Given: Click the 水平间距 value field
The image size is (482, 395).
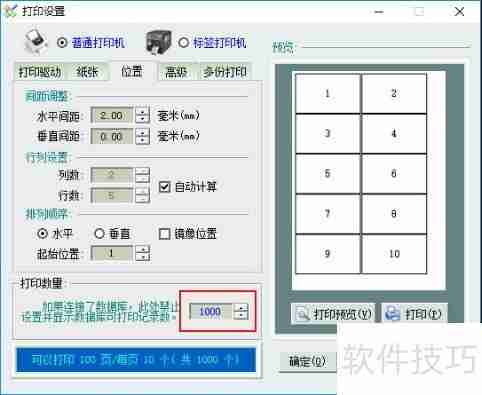Looking at the screenshot, I should click(x=112, y=116).
